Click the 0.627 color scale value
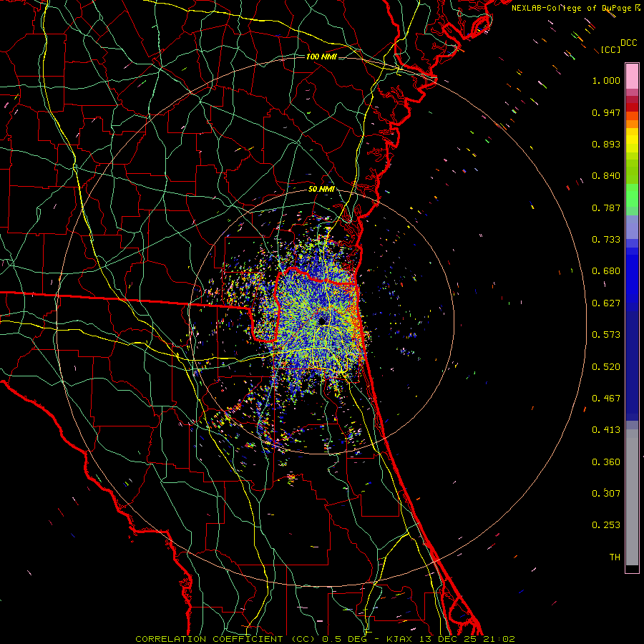Image resolution: width=644 pixels, height=644 pixels. point(606,303)
